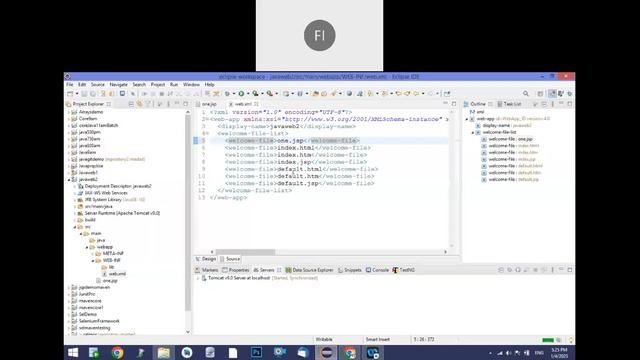This screenshot has height=360, width=640.
Task: Collapse welcome-file-list node in Outline
Action: click(473, 132)
